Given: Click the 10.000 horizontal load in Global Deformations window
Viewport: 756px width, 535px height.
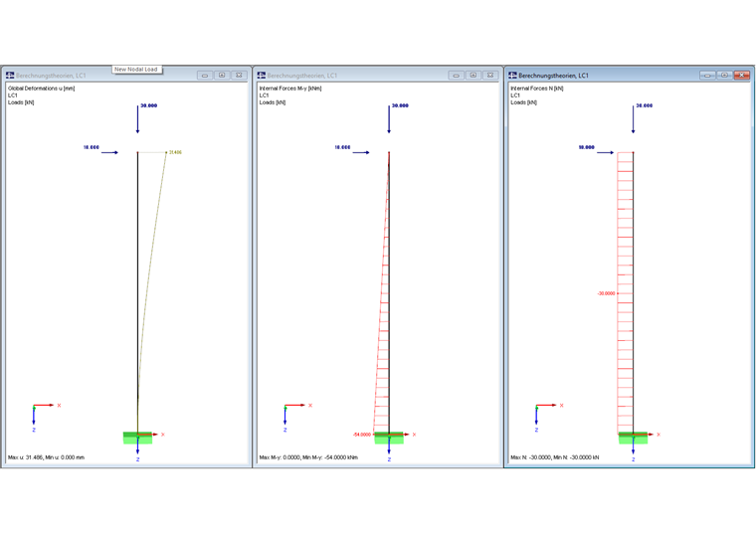Looking at the screenshot, I should point(92,147).
